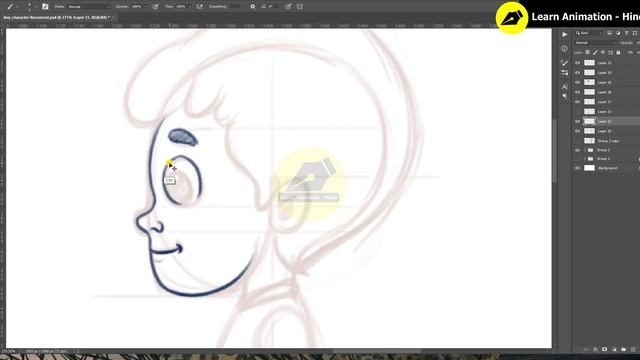The image size is (640, 360).
Task: Toggle the Brush Settings panel in options bar
Action: tap(45, 7)
